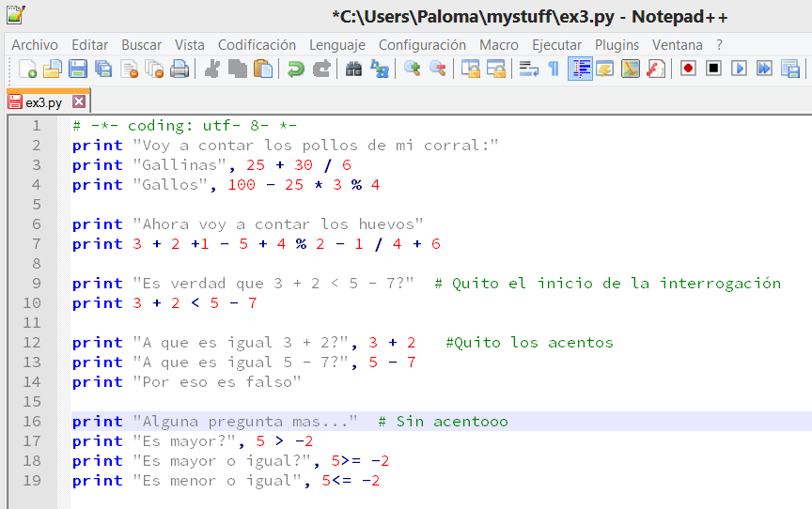Open Find with the binoculars icon
This screenshot has width=812, height=509.
pyautogui.click(x=354, y=69)
